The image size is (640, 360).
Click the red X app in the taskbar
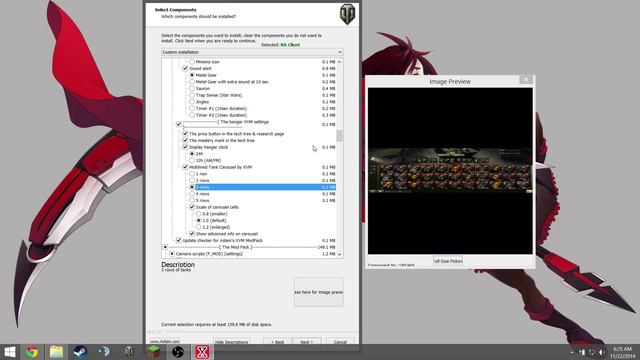pyautogui.click(x=202, y=352)
